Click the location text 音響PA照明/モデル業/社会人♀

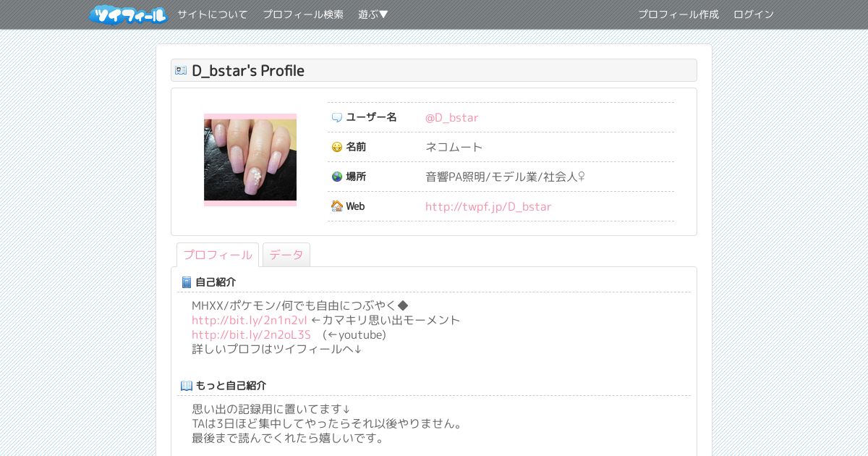click(506, 177)
